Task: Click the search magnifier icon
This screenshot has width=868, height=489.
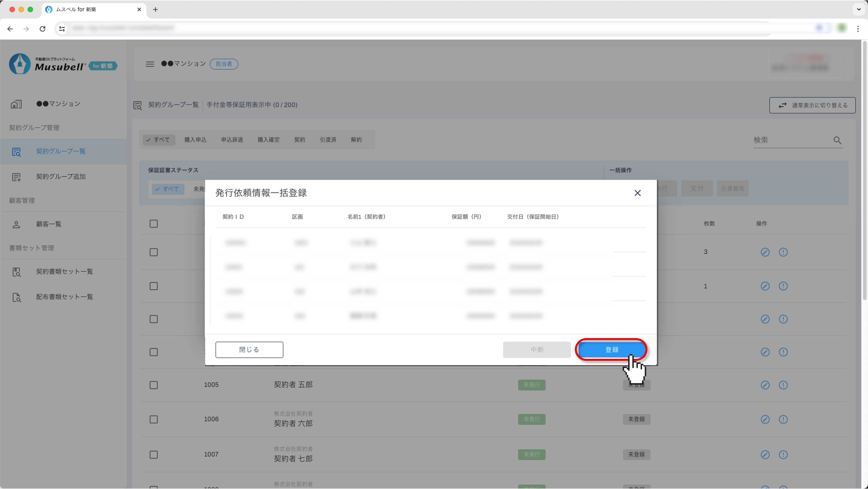Action: click(x=837, y=140)
